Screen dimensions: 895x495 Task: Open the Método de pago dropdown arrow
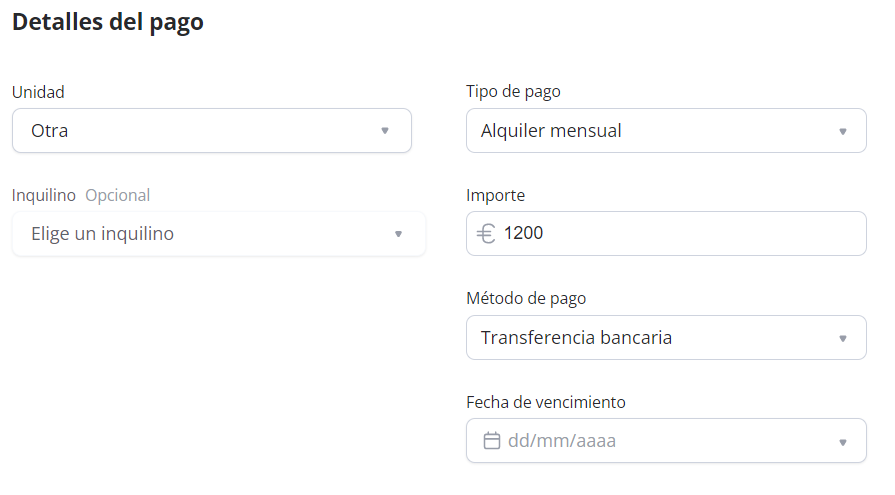pos(842,338)
